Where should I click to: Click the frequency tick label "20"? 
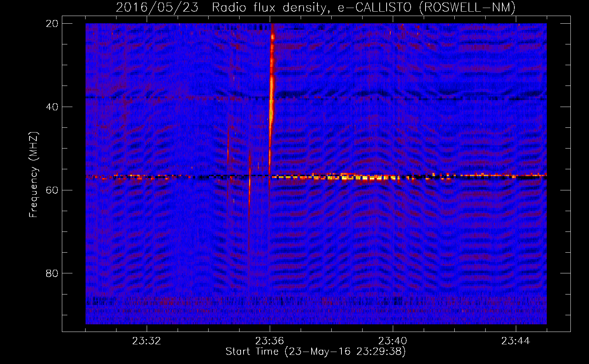[52, 23]
